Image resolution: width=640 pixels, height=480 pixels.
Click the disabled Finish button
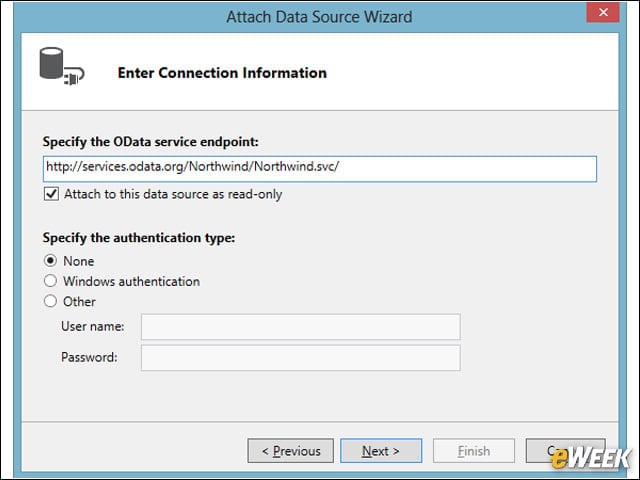tap(474, 451)
